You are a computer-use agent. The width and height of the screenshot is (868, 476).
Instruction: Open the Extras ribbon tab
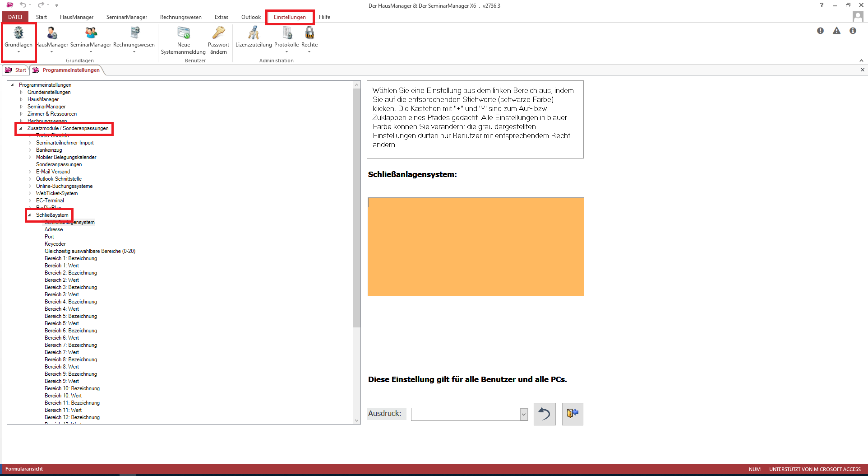click(221, 17)
